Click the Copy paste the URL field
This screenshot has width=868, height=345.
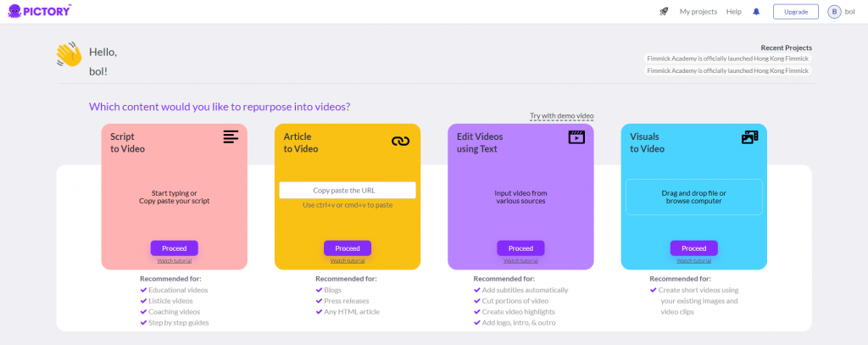(x=348, y=190)
